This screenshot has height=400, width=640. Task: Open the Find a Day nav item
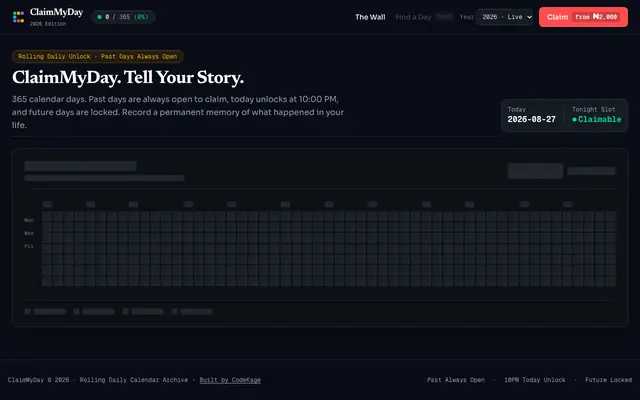(413, 17)
